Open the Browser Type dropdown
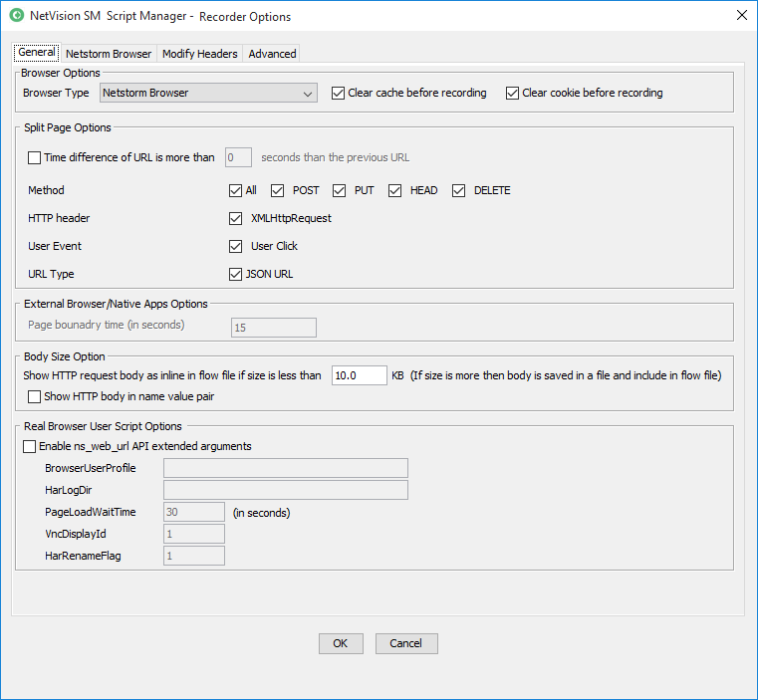Screen dimensions: 758x700 (x=208, y=93)
